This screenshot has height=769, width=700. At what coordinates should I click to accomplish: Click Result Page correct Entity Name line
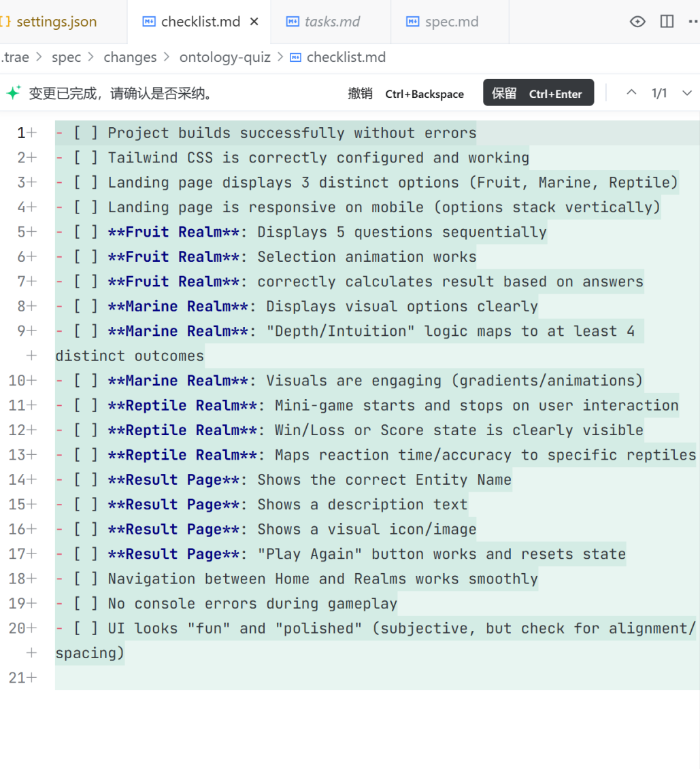pos(310,479)
